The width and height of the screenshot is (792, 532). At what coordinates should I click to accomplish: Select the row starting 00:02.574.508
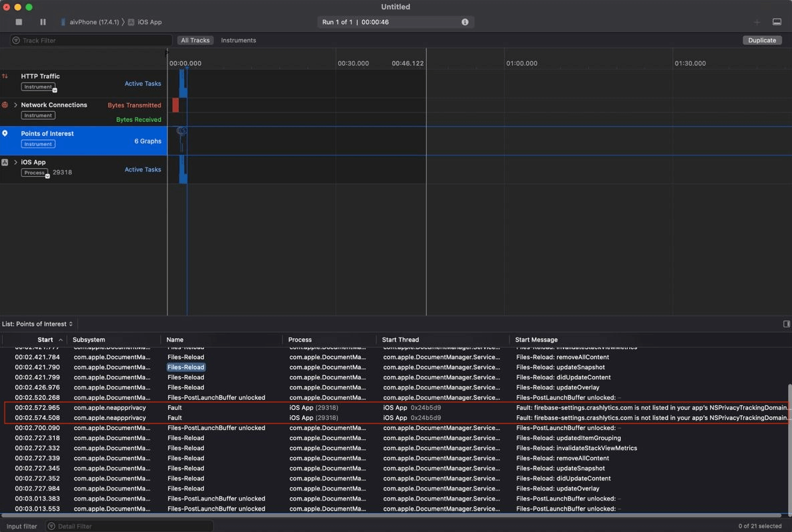[x=396, y=418]
